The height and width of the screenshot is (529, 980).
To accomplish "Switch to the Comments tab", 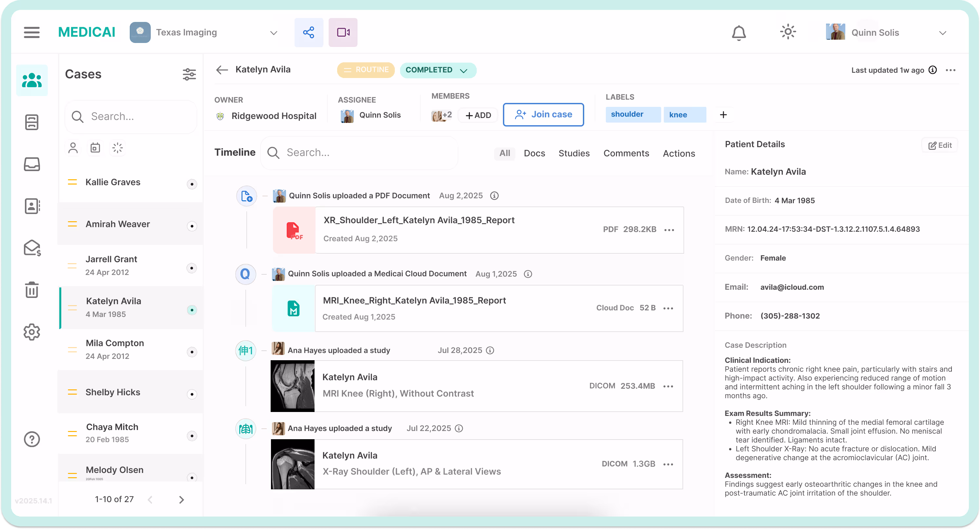I will 626,153.
